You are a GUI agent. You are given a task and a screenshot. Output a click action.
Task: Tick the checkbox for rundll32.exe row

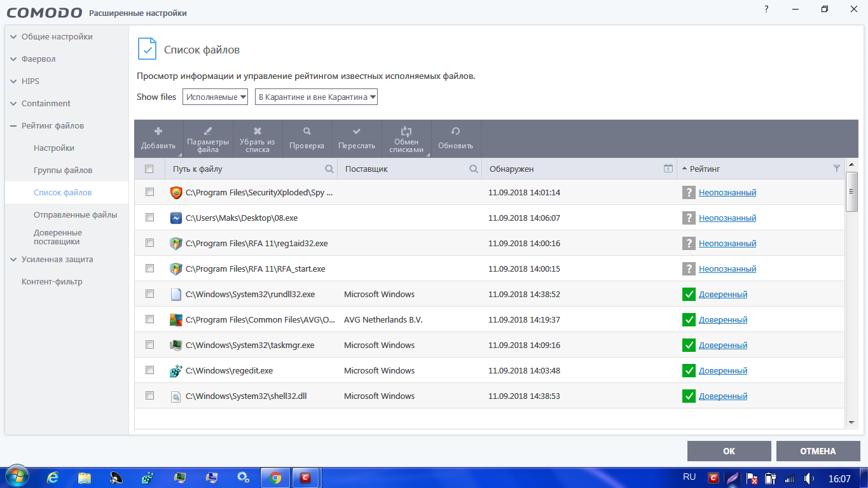150,294
